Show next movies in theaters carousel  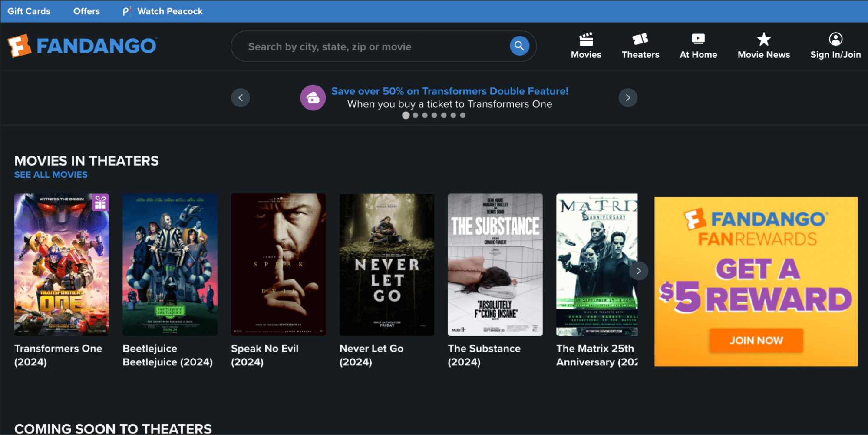pyautogui.click(x=639, y=271)
